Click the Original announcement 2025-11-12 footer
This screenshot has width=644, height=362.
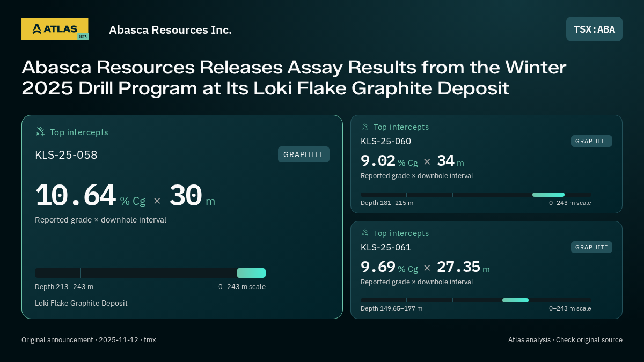click(89, 340)
